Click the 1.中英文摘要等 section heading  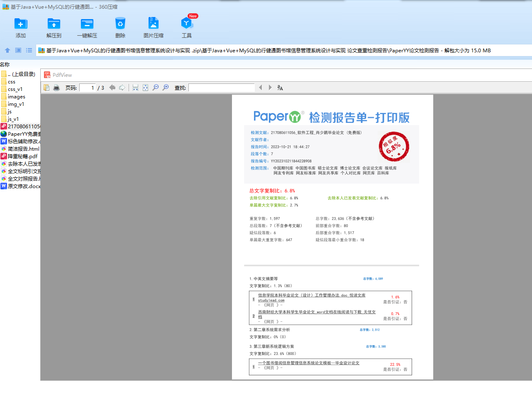click(264, 279)
